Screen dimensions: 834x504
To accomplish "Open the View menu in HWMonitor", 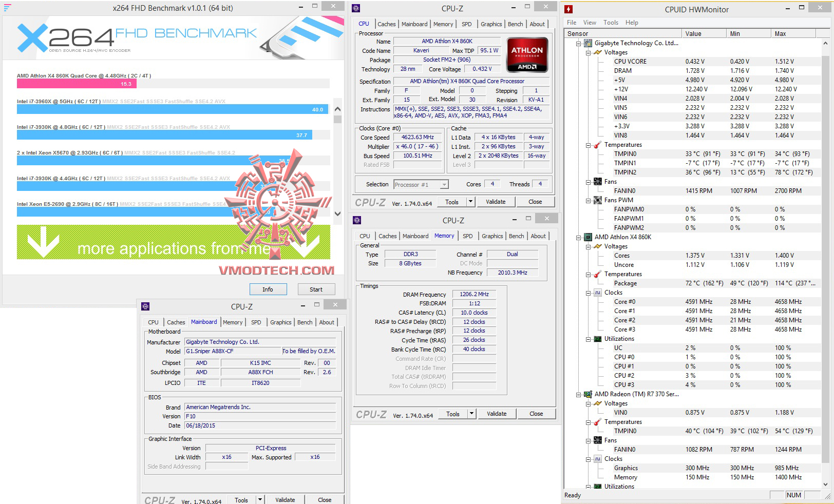I will pyautogui.click(x=590, y=23).
